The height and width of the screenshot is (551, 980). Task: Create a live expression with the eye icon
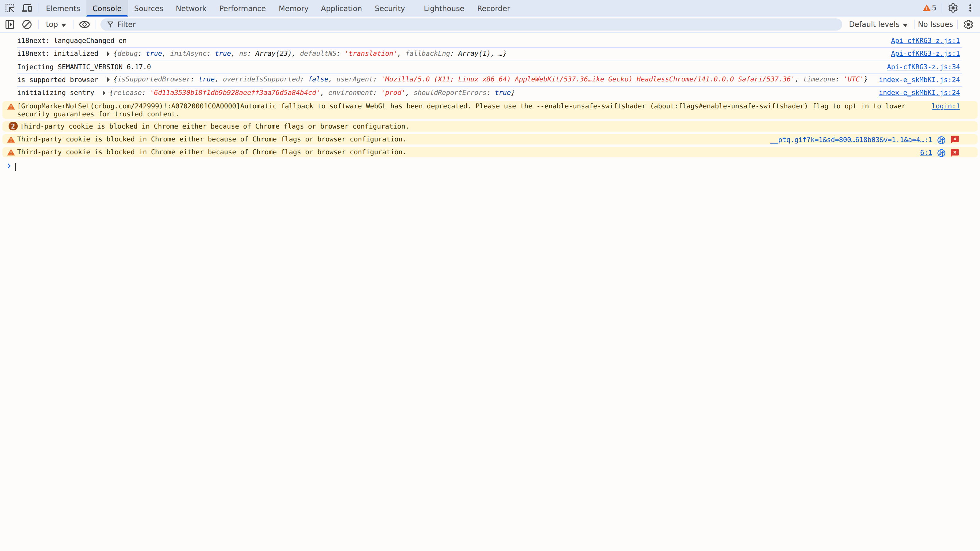85,24
